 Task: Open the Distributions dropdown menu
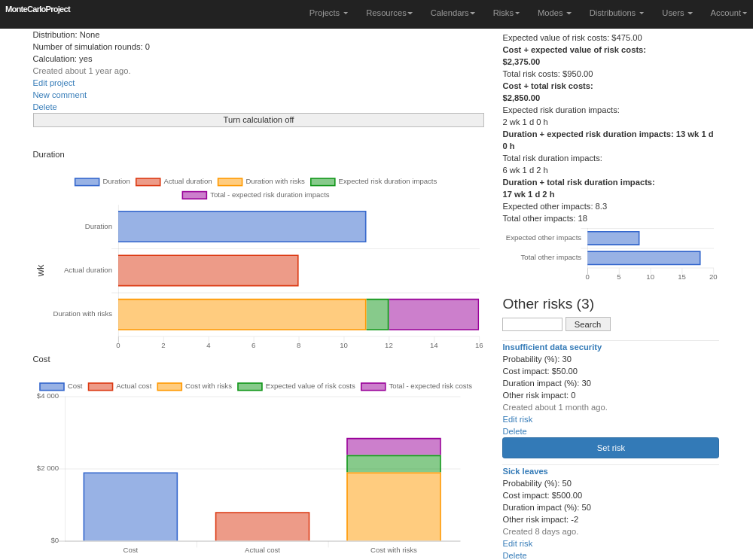point(616,13)
